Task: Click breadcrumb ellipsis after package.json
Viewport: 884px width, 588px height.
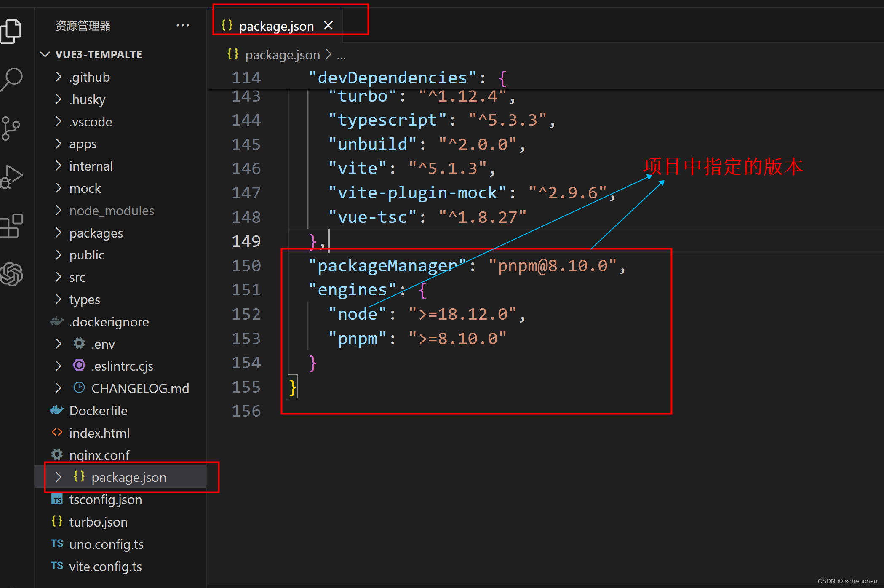Action: (x=341, y=55)
